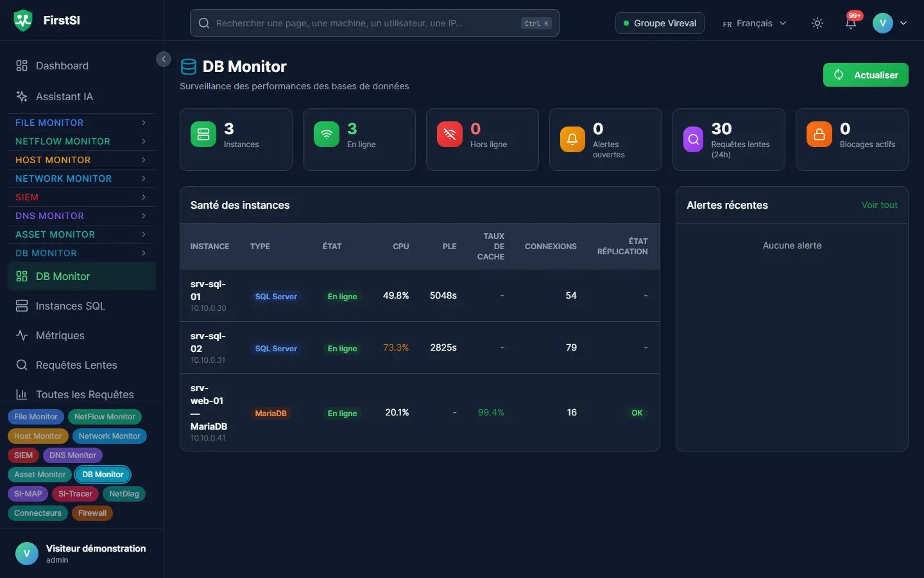
Task: Click the purple Requêtes lentes search icon
Action: (694, 139)
